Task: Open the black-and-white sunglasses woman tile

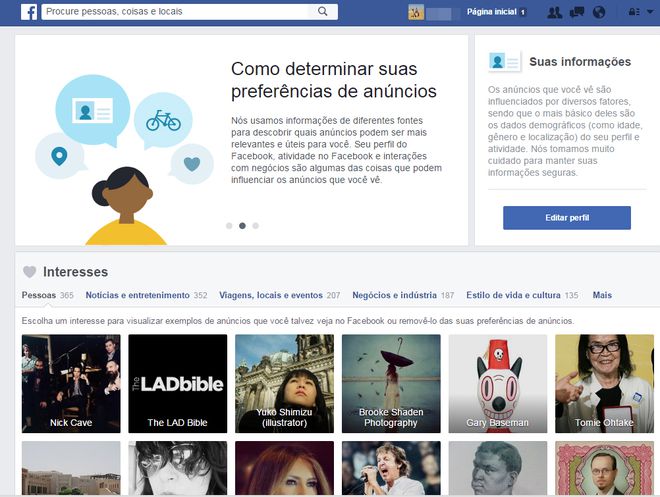Action: [178, 468]
